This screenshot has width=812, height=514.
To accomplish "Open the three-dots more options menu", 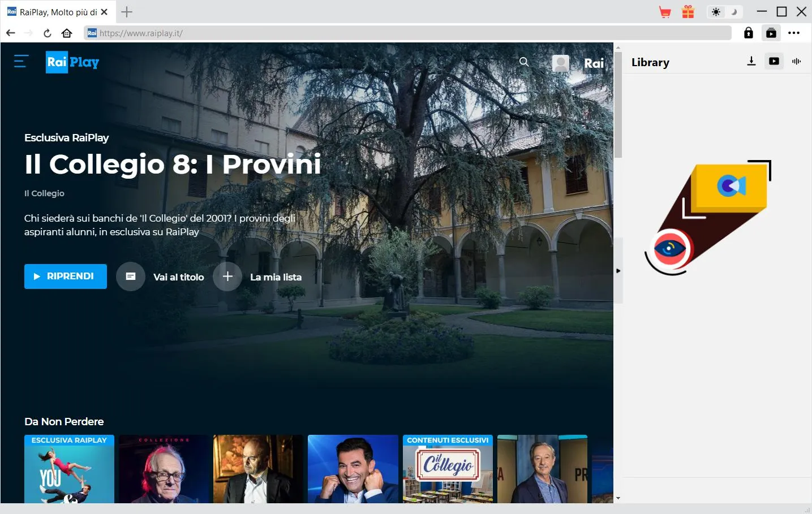I will tap(794, 33).
